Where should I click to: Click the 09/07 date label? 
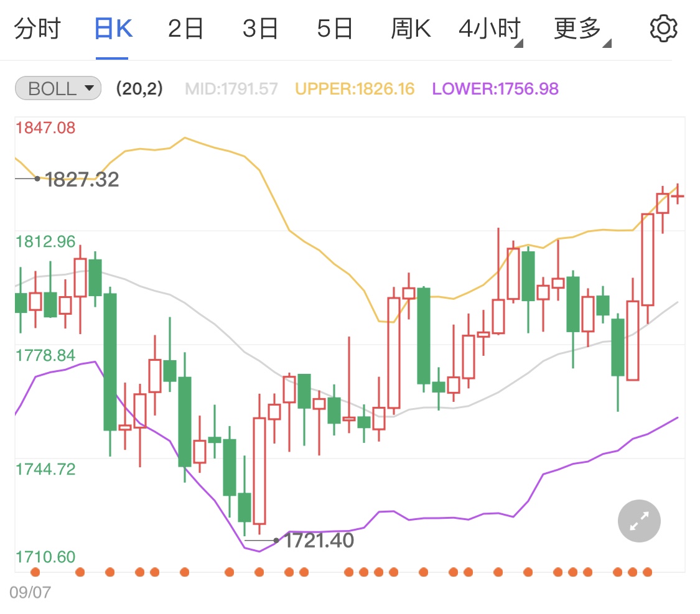click(30, 593)
